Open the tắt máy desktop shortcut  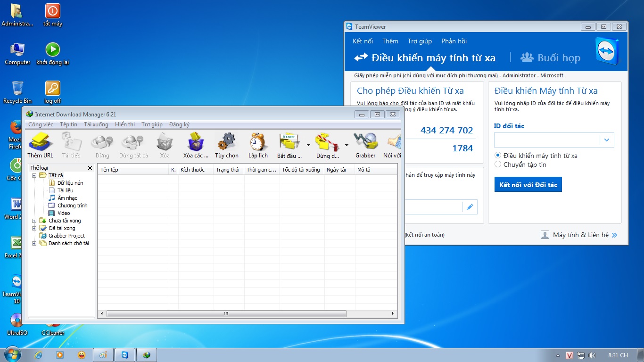tap(52, 15)
